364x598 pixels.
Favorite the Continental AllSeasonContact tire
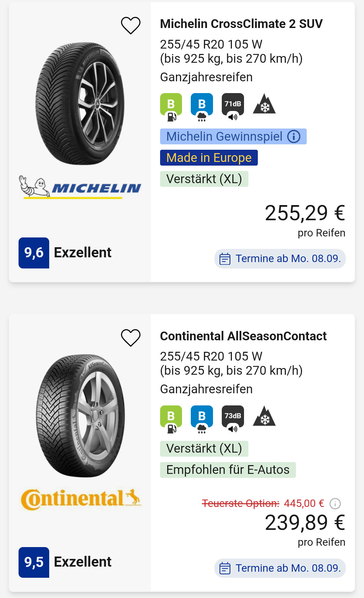(x=131, y=338)
